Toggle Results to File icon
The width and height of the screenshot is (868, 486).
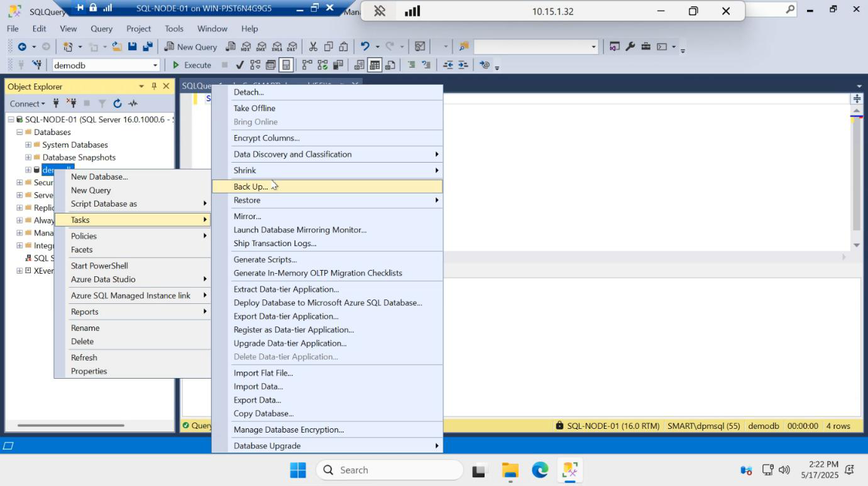pyautogui.click(x=390, y=65)
